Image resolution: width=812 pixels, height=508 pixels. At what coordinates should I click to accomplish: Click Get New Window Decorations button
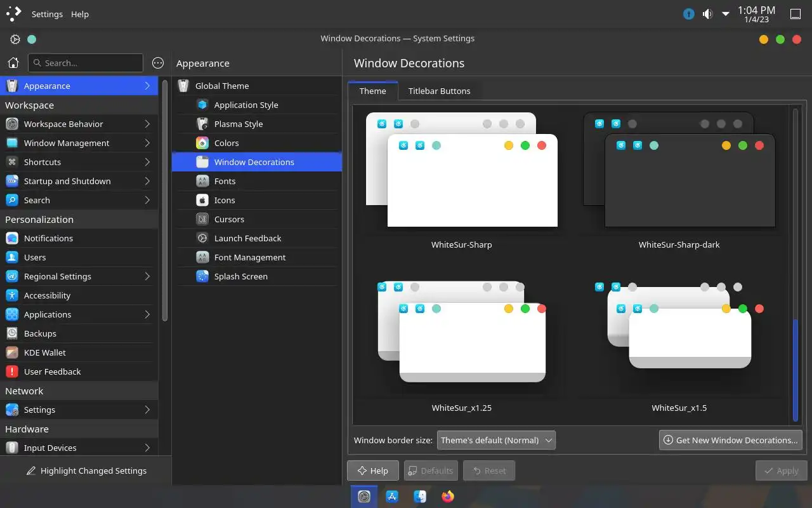[731, 440]
